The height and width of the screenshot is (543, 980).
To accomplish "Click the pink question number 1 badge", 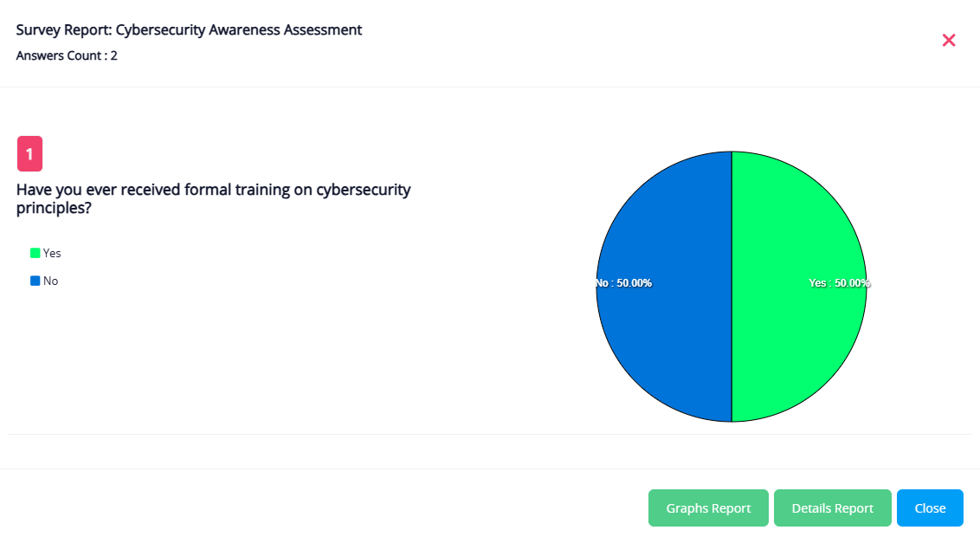I will click(29, 154).
